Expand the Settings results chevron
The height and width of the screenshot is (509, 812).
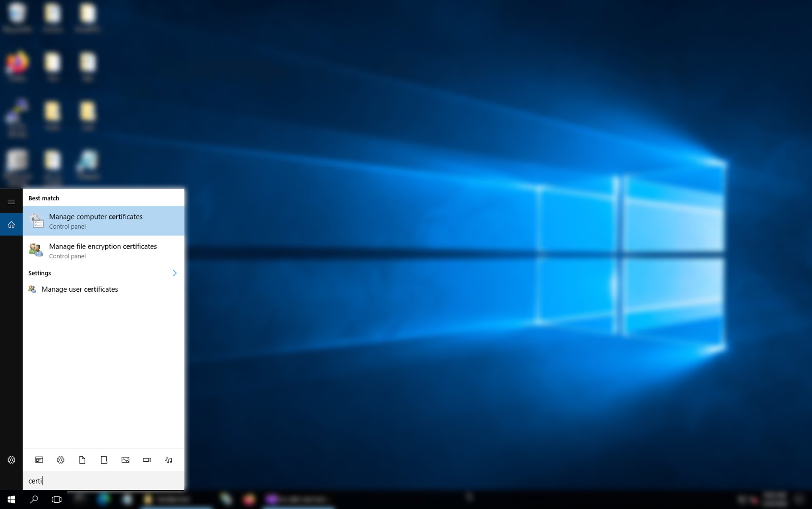[175, 273]
